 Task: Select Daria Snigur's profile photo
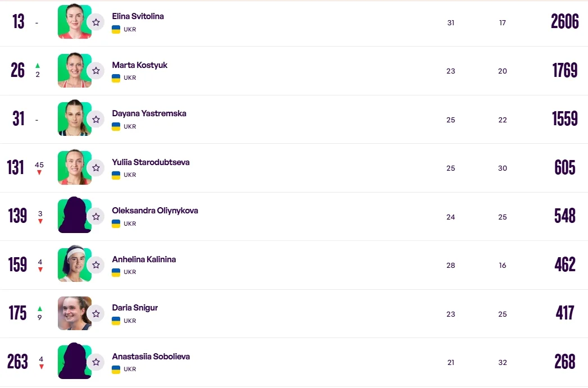click(74, 313)
